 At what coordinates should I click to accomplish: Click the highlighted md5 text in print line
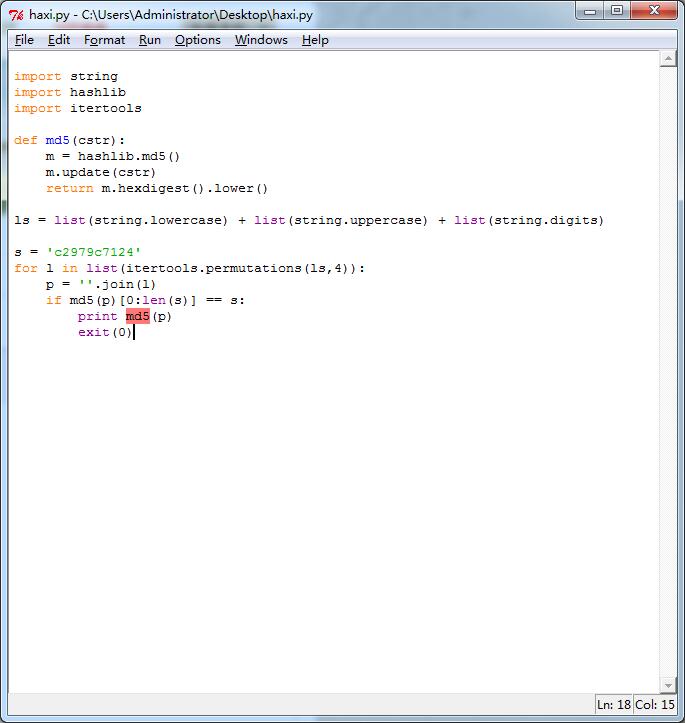pyautogui.click(x=137, y=316)
